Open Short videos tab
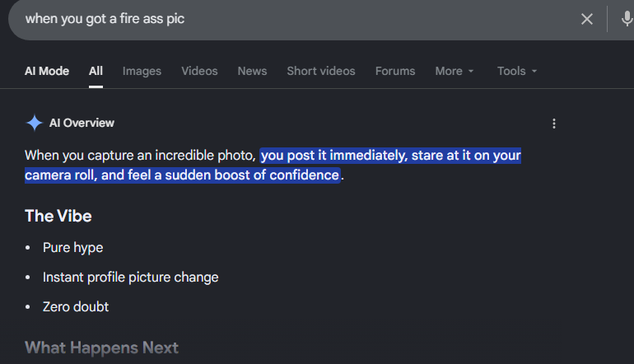The width and height of the screenshot is (634, 364). click(x=321, y=71)
